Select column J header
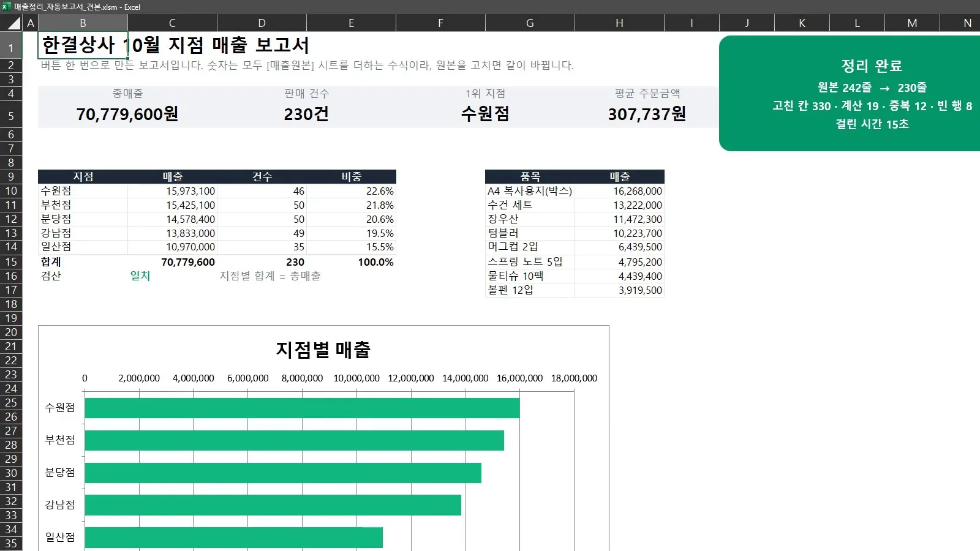The width and height of the screenshot is (980, 551). (x=747, y=23)
